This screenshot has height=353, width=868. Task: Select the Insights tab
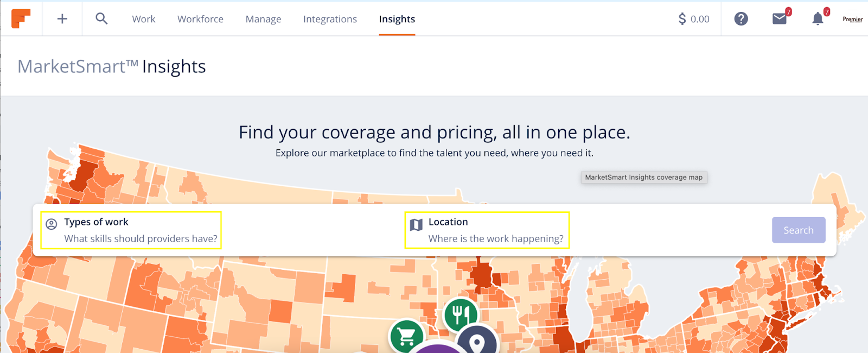click(x=397, y=19)
